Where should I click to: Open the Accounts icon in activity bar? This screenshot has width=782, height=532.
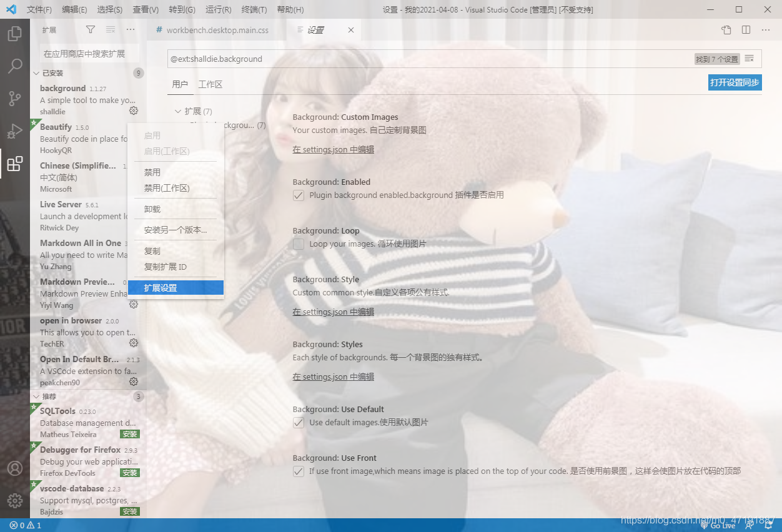[14, 468]
